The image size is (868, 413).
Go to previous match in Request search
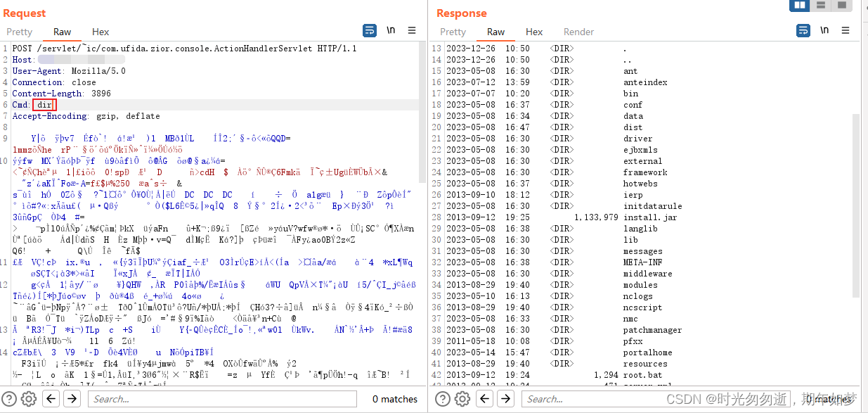pos(51,399)
